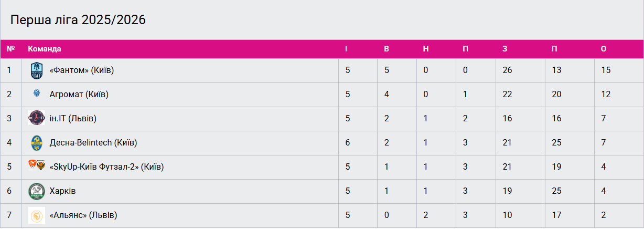Click the ін.IT (Львів) team logo
The width and height of the screenshot is (644, 229).
[x=36, y=119]
